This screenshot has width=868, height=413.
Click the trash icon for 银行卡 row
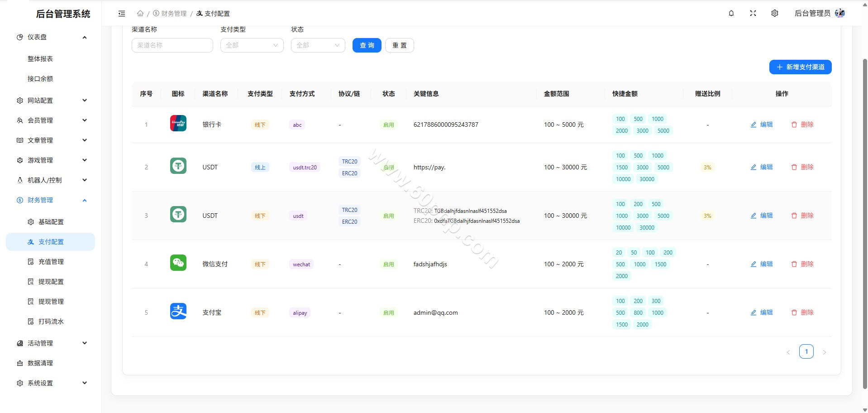(x=794, y=125)
